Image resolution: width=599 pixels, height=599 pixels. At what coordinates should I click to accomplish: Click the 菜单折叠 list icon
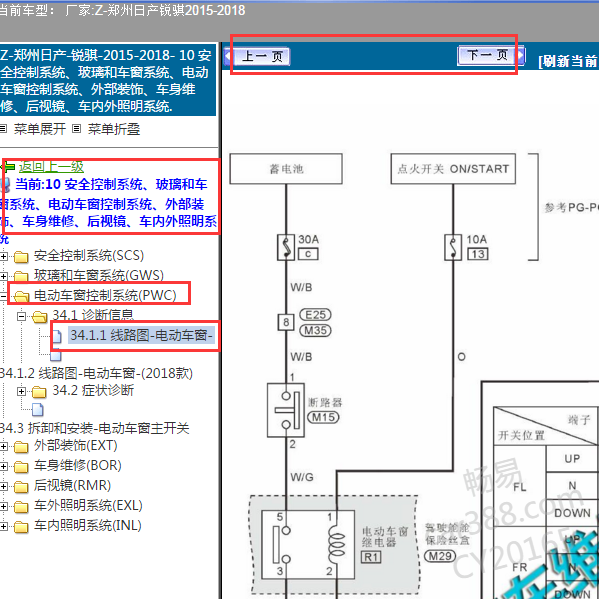point(76,128)
